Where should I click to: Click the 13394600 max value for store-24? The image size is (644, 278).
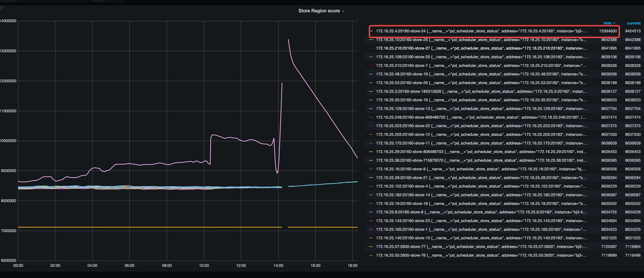[608, 31]
